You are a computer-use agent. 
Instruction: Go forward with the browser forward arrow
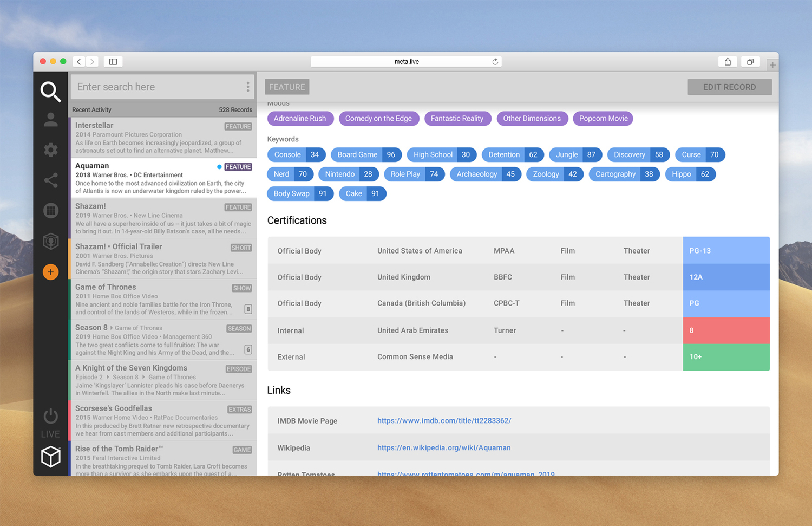tap(93, 62)
